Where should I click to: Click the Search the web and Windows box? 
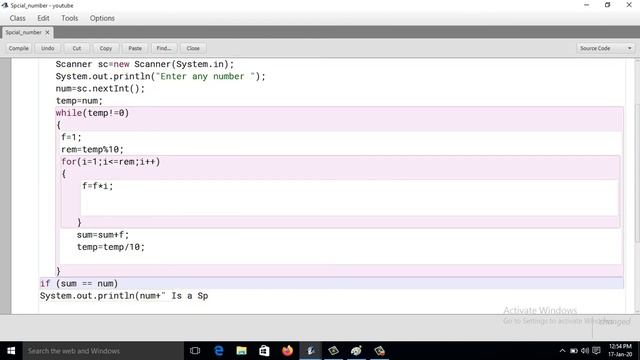pyautogui.click(x=103, y=351)
